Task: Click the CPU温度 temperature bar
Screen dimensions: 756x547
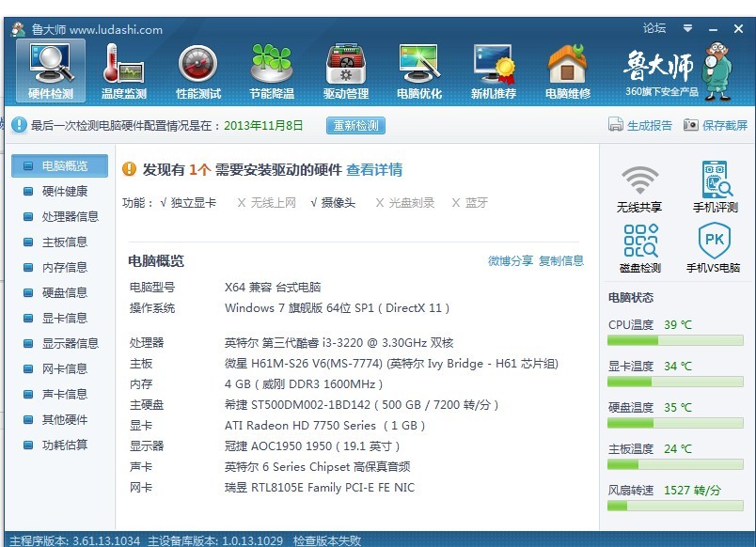Action: 675,341
